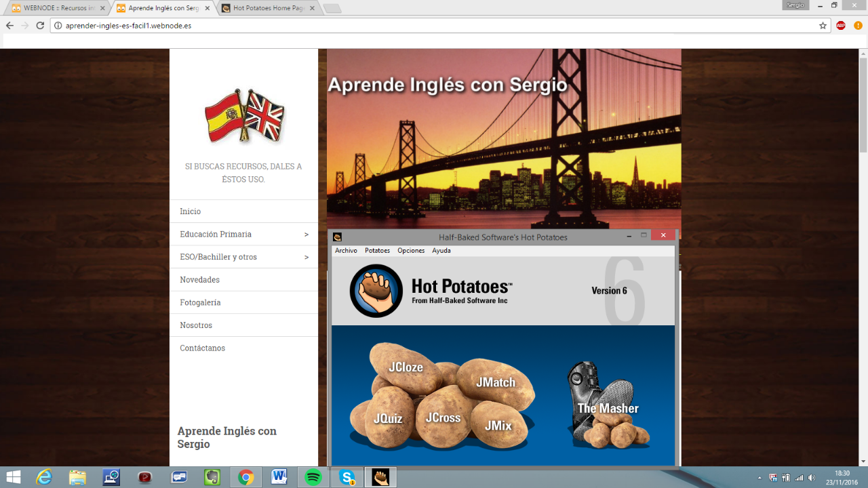Open Skype from the taskbar

click(x=347, y=477)
